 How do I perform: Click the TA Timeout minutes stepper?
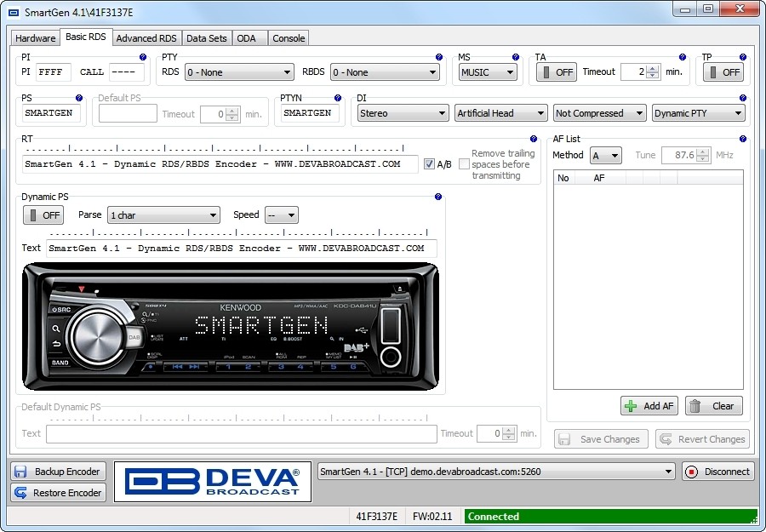pos(653,72)
